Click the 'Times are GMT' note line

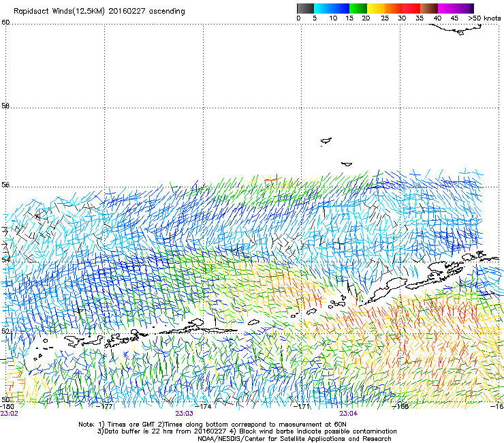pyautogui.click(x=212, y=425)
